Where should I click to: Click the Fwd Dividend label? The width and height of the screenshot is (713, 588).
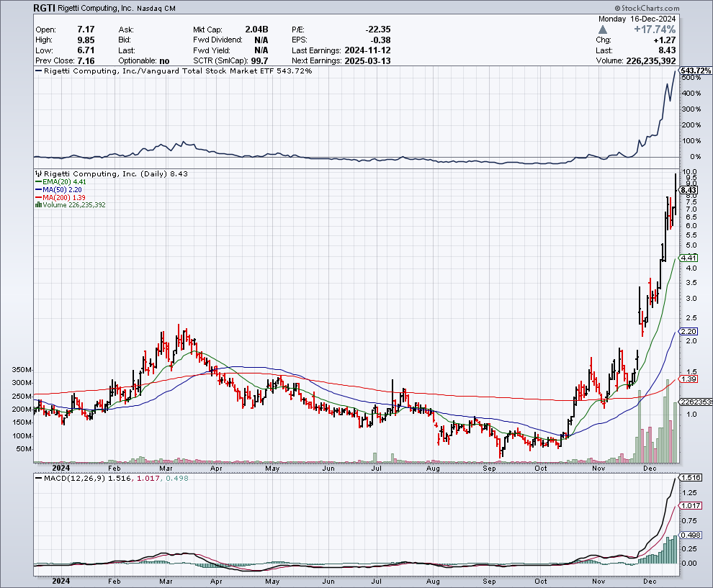tap(218, 40)
